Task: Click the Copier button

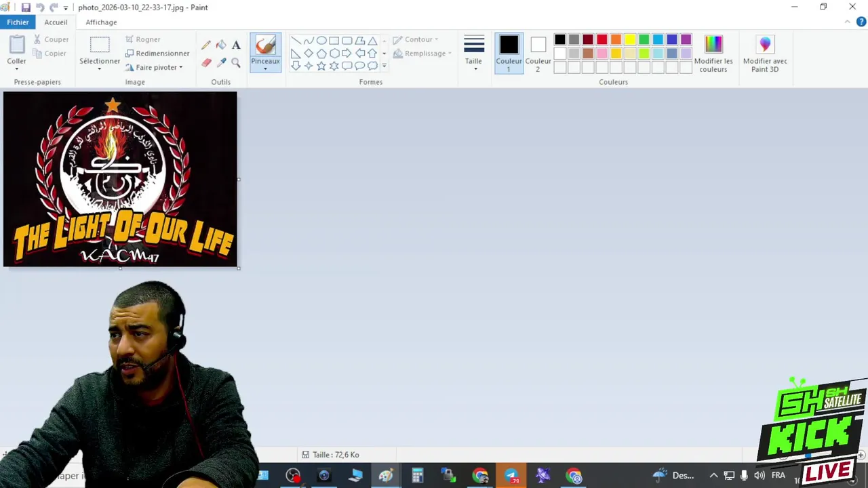Action: (x=50, y=54)
